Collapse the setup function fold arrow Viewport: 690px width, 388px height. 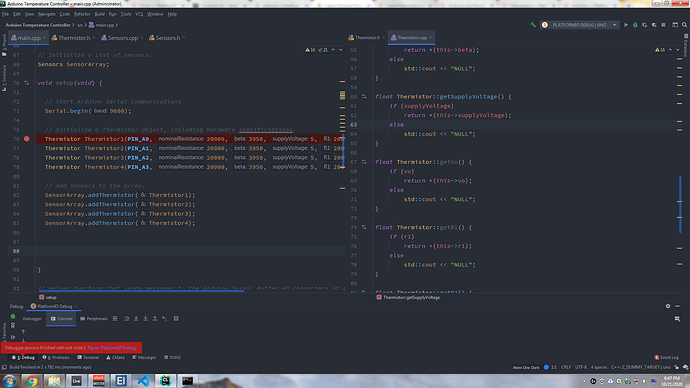coord(35,83)
